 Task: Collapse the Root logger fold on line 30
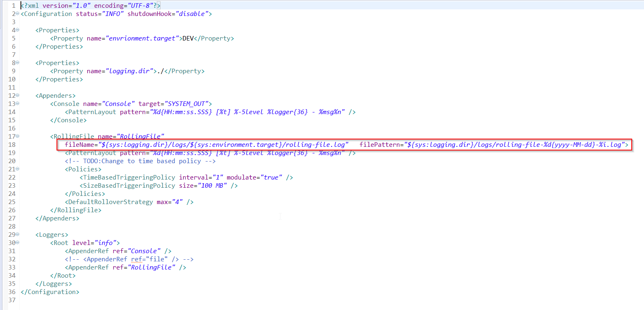17,243
